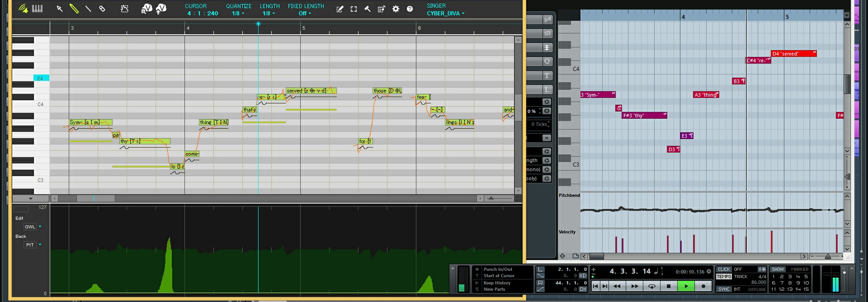Open the help question mark icon
868x302 pixels.
coord(410,9)
